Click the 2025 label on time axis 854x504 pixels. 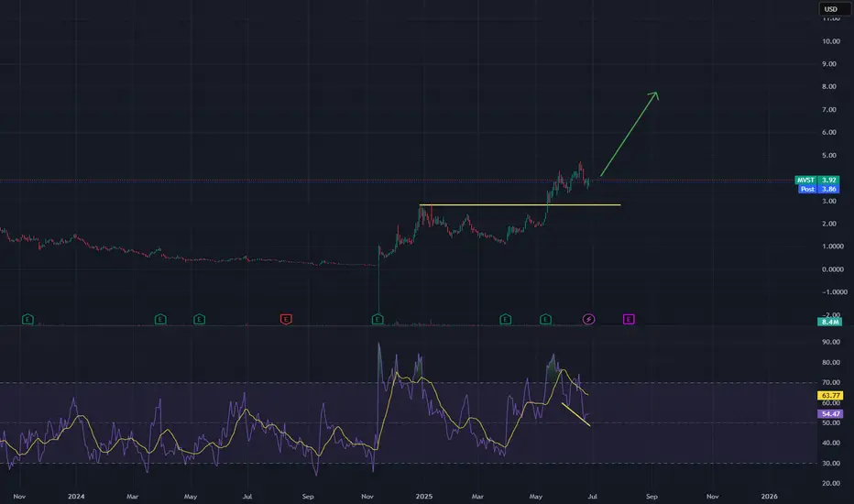[x=423, y=497]
